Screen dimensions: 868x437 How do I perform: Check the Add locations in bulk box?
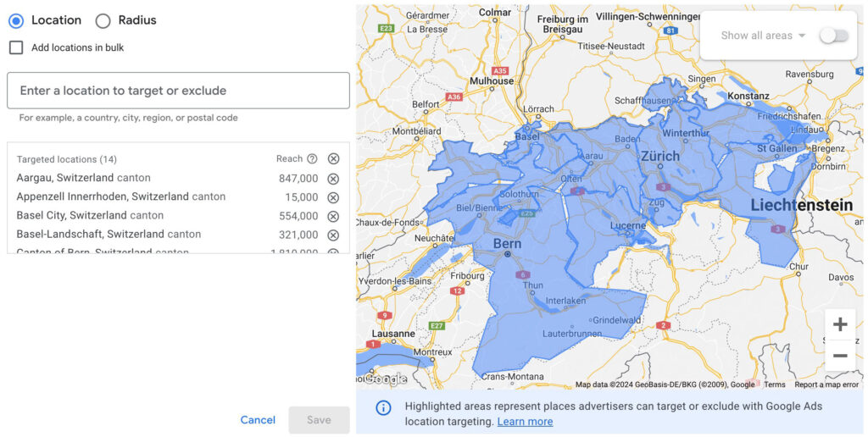click(x=16, y=47)
